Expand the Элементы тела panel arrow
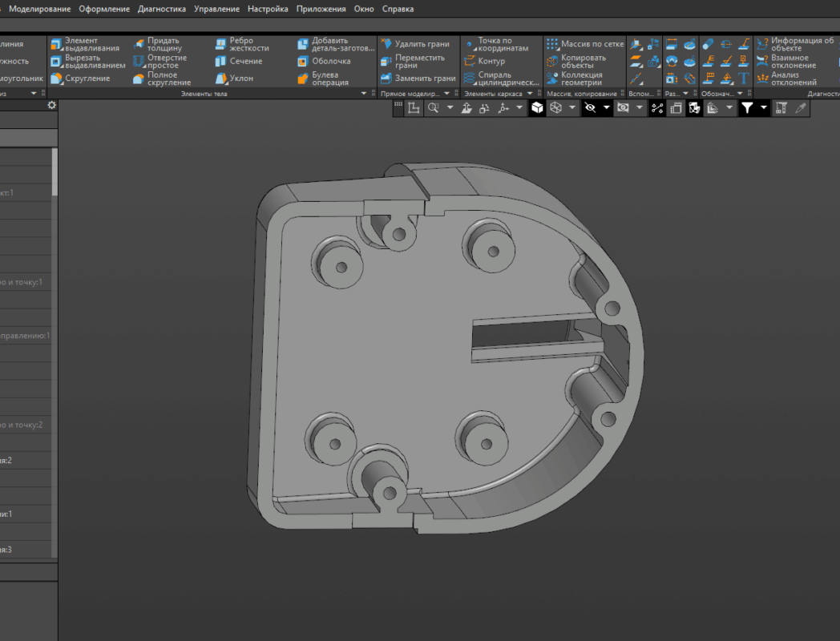The height and width of the screenshot is (641, 840). (363, 94)
